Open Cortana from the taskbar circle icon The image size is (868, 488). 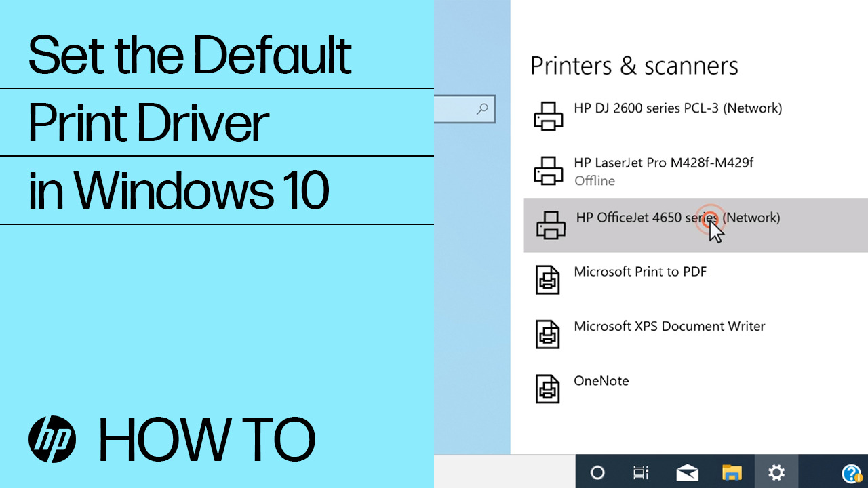pos(597,472)
